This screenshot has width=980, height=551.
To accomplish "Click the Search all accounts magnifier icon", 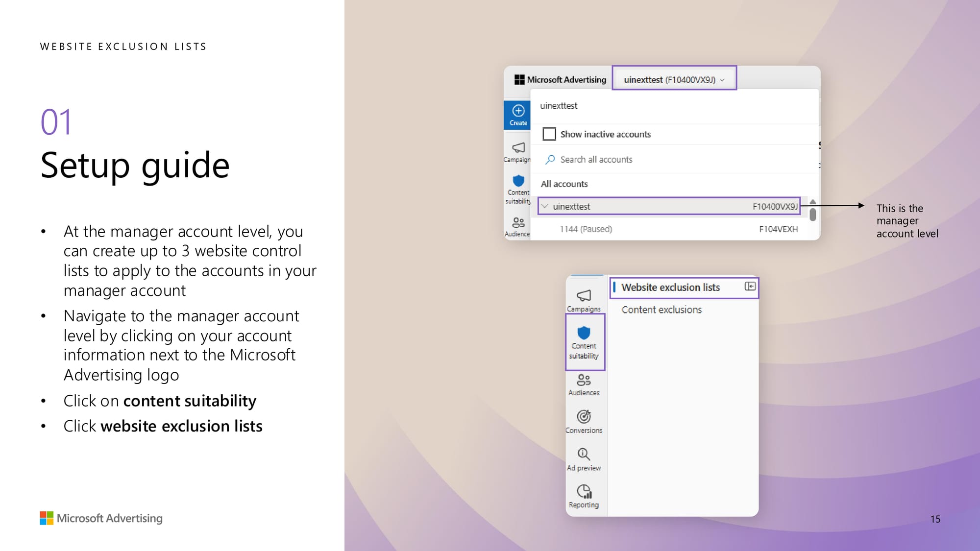I will pyautogui.click(x=550, y=160).
